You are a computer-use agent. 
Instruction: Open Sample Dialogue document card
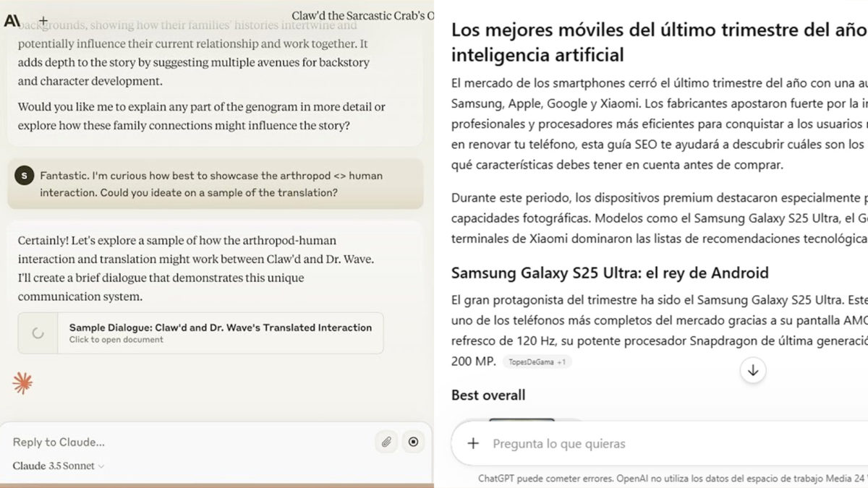click(200, 333)
